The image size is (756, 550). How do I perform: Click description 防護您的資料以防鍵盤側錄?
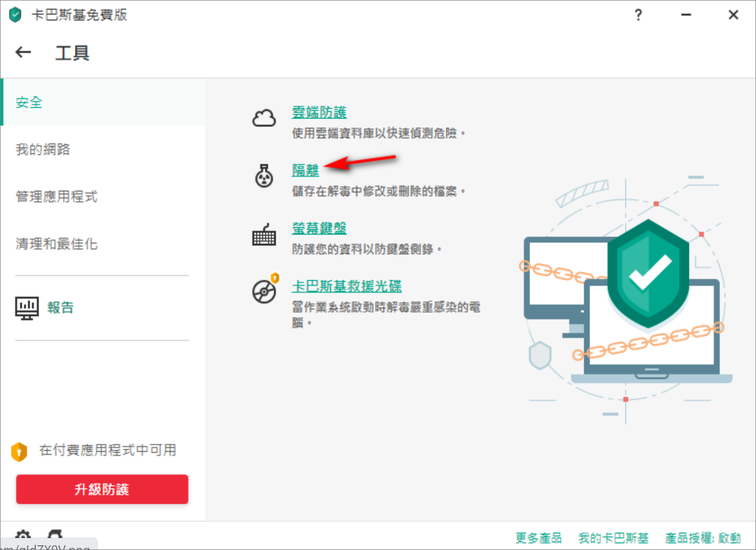coord(367,250)
